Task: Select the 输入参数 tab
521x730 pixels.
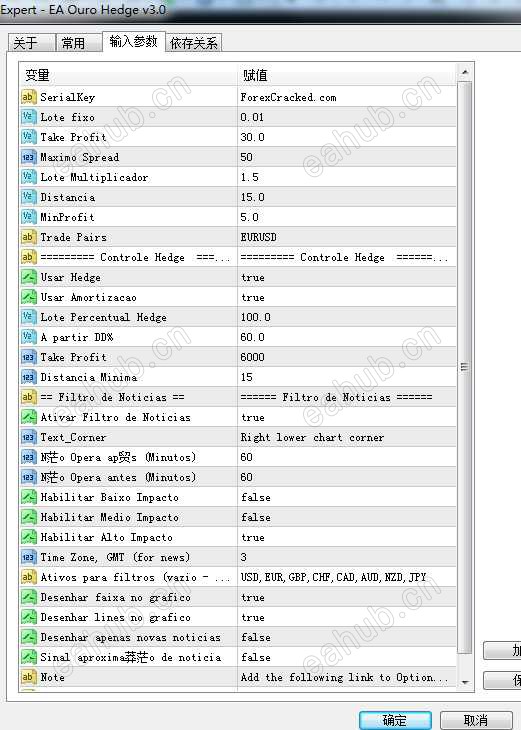Action: pyautogui.click(x=134, y=41)
